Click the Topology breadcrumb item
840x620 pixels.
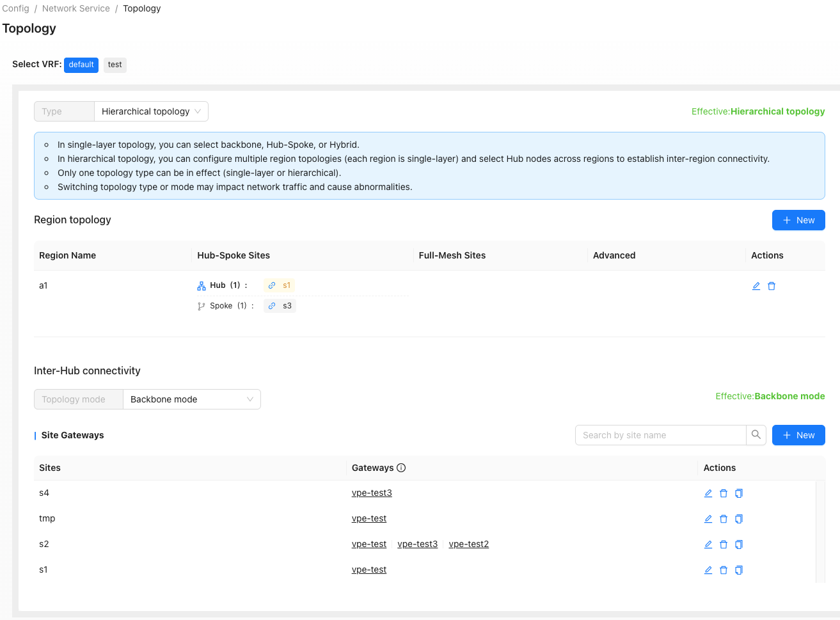[x=142, y=8]
